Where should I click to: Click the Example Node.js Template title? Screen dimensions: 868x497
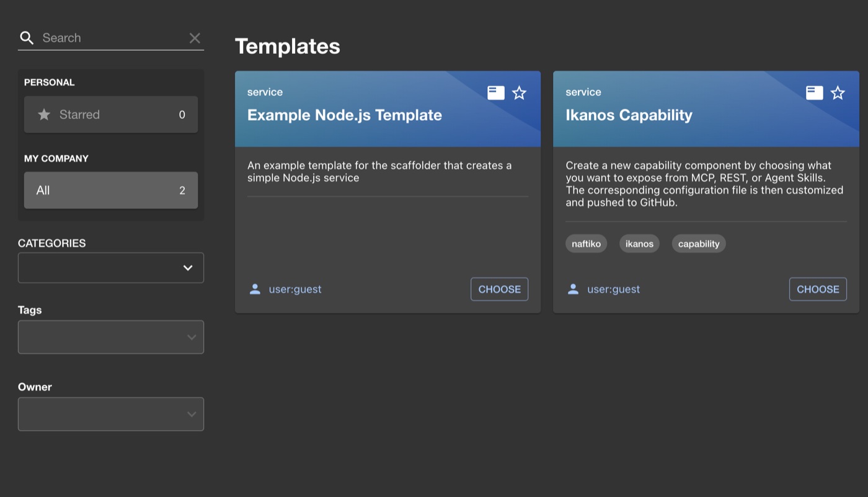pos(345,115)
